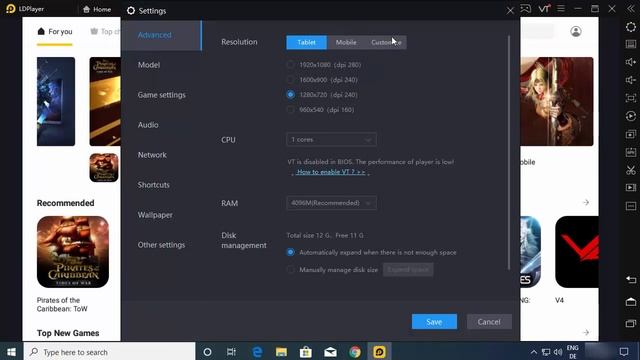Viewport: 640px width, 360px height.
Task: Go to Android home via sidebar icon
Action: tap(631, 302)
